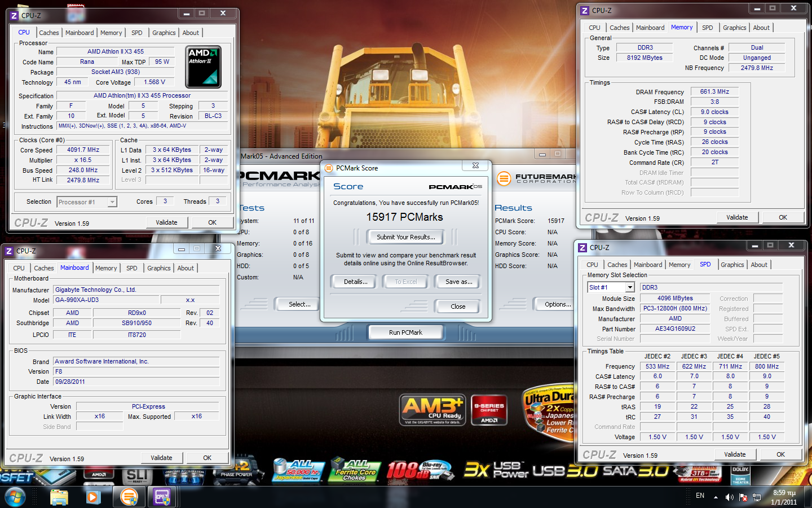
Task: Click the CPU-Z title icon in Mainboard window
Action: [x=9, y=251]
